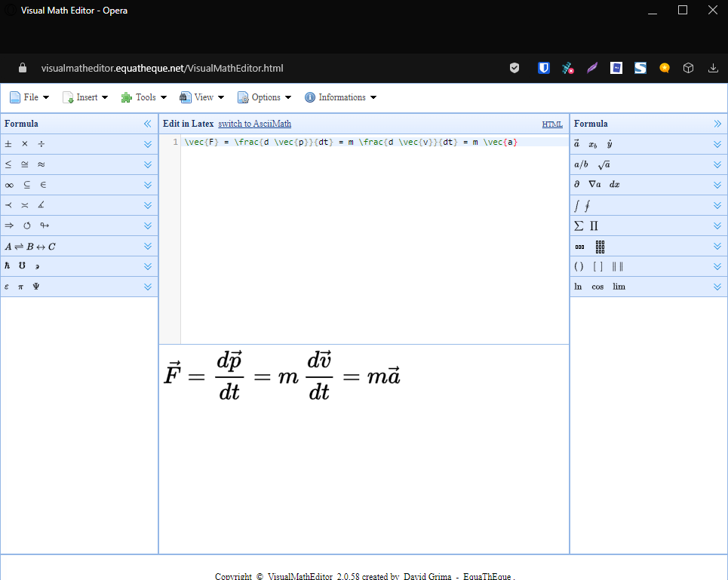The image size is (728, 580).
Task: Insert the parentheses template
Action: 579,266
